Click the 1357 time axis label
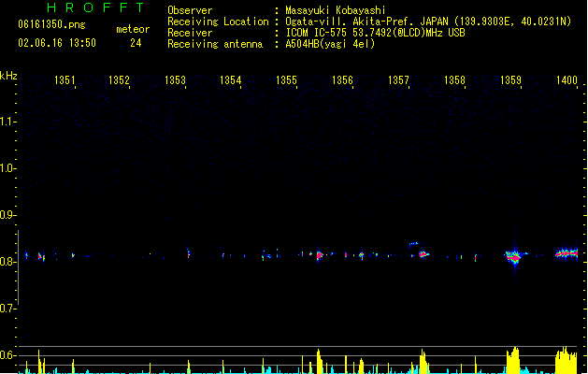The width and height of the screenshot is (588, 374). pyautogui.click(x=398, y=80)
